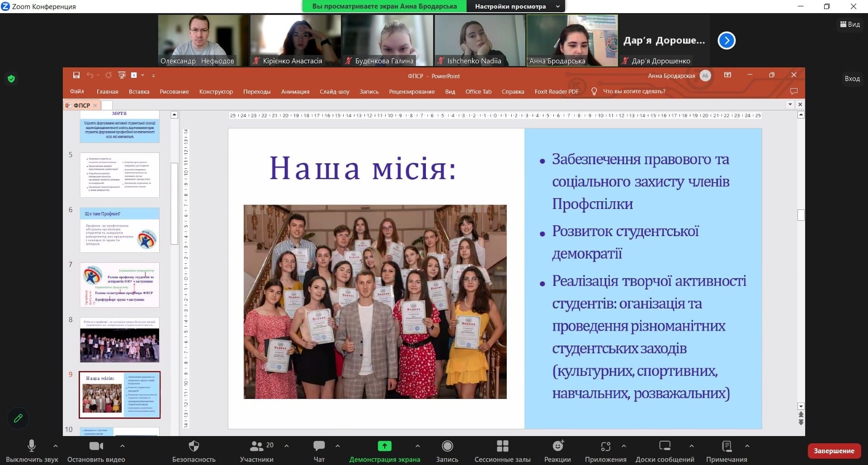Change Zoom layout with Вид button
The width and height of the screenshot is (868, 465).
[x=850, y=24]
